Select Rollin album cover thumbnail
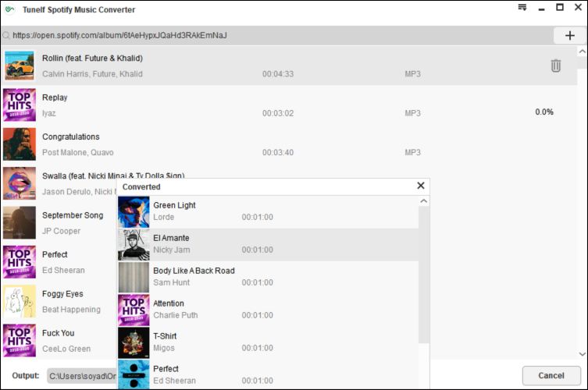Viewport: 588px width, 390px height. coord(20,66)
